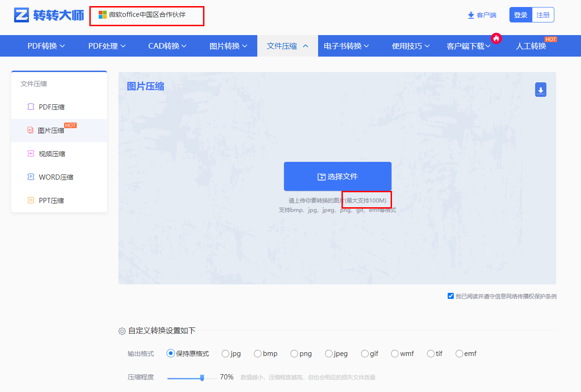Select the jpg output format
The width and height of the screenshot is (581, 392).
click(225, 354)
